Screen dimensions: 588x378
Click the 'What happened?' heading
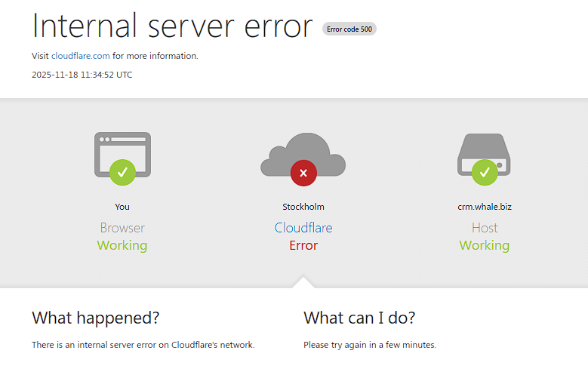(x=96, y=318)
